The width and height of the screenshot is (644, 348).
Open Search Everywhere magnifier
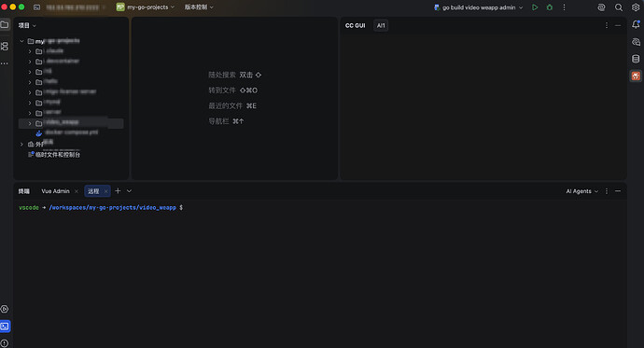(x=619, y=7)
